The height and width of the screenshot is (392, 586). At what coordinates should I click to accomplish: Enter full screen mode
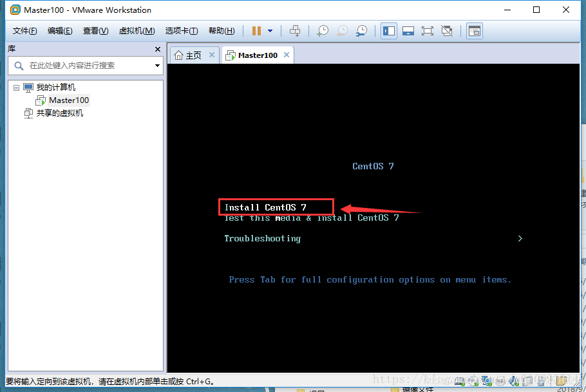(428, 31)
